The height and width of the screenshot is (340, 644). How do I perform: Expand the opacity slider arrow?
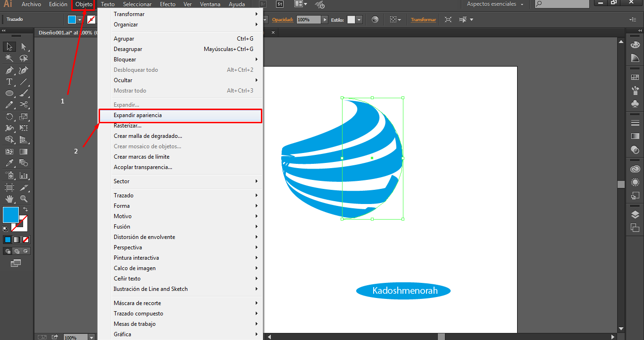[325, 20]
